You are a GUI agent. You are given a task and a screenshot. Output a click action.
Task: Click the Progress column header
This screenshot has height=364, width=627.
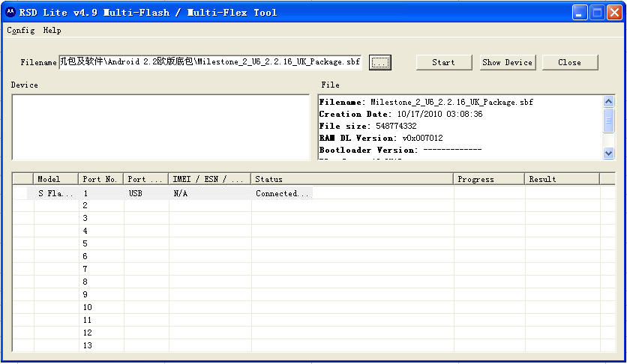coord(489,179)
